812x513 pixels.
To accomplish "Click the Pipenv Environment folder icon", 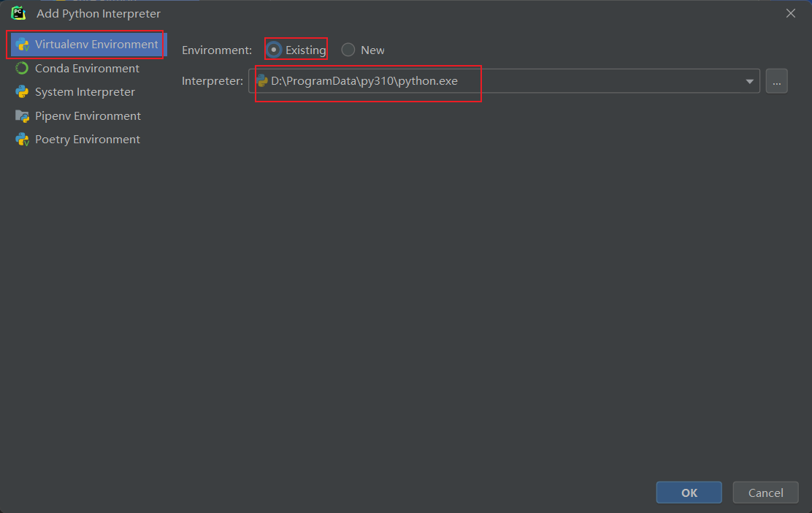I will pyautogui.click(x=22, y=116).
